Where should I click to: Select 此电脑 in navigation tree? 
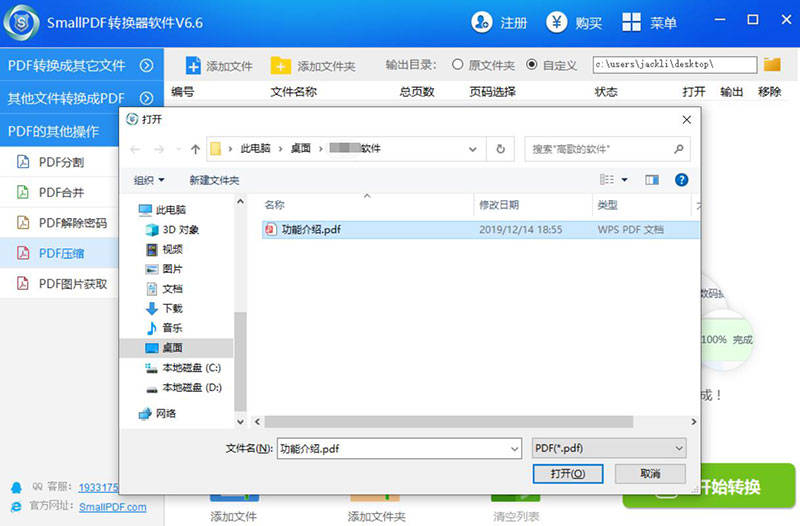click(x=162, y=210)
